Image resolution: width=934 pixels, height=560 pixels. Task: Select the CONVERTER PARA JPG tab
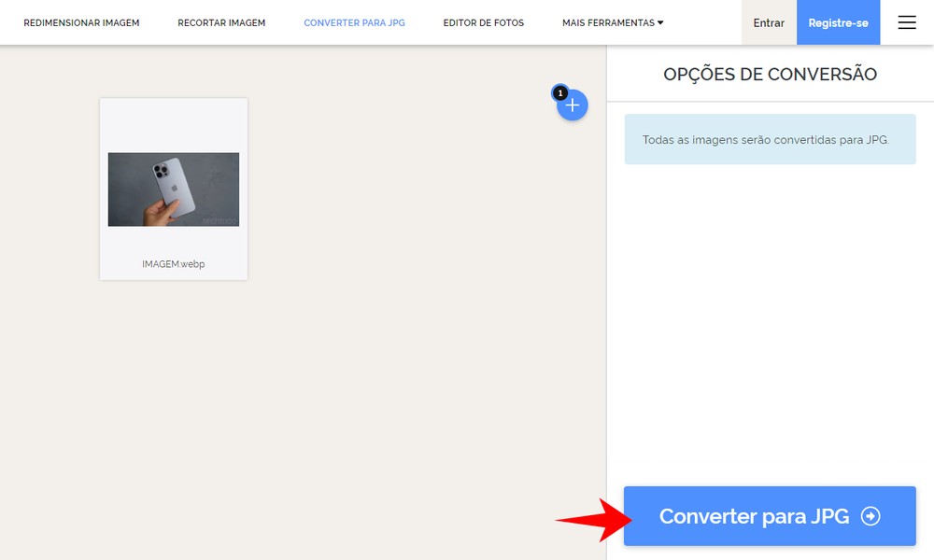point(354,22)
